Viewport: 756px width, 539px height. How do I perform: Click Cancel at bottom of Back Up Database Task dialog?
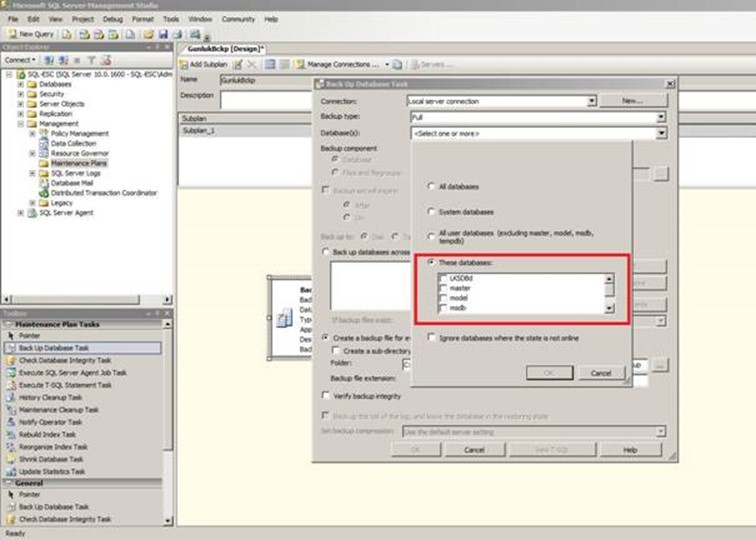[474, 449]
